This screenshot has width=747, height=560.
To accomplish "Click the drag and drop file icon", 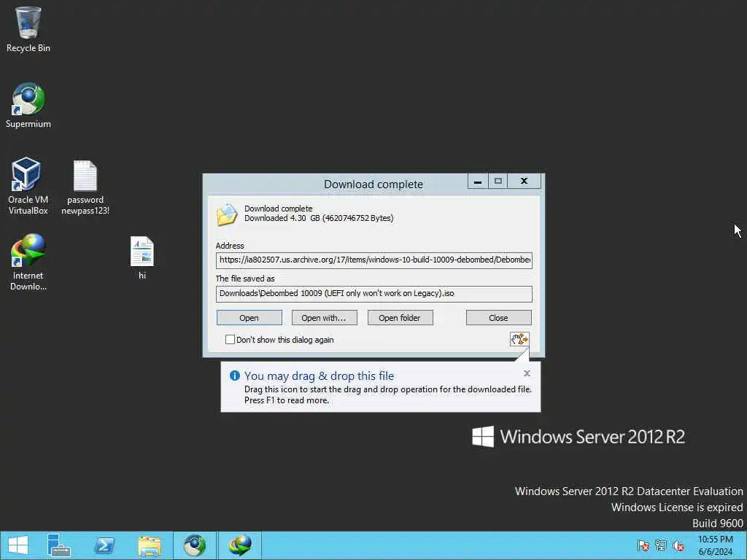I will [519, 339].
